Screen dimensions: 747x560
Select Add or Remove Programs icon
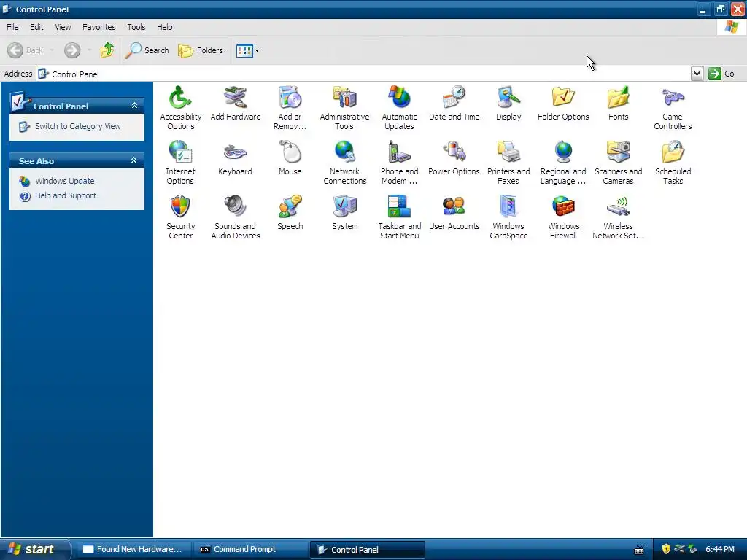coord(290,98)
